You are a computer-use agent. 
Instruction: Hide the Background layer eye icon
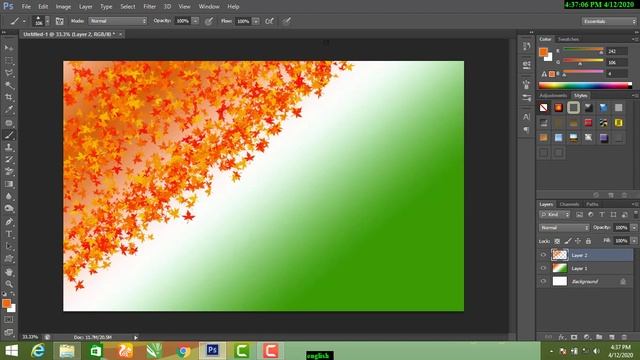(x=543, y=281)
